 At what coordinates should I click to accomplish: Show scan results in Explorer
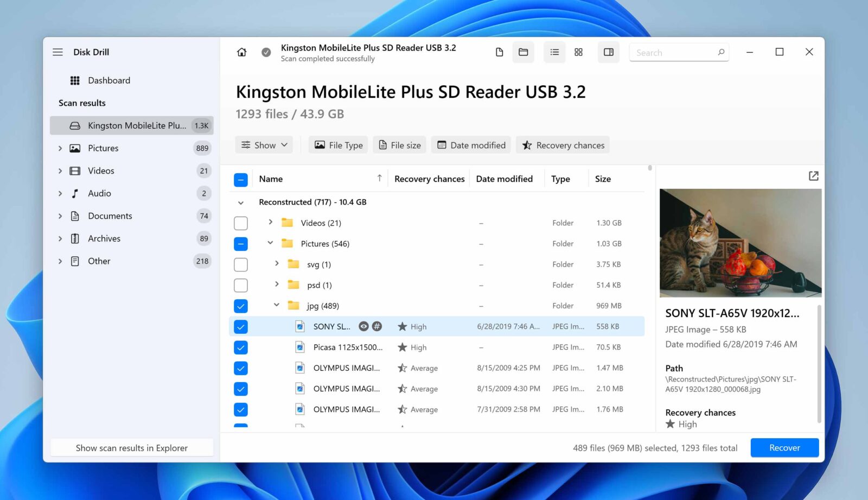point(131,447)
